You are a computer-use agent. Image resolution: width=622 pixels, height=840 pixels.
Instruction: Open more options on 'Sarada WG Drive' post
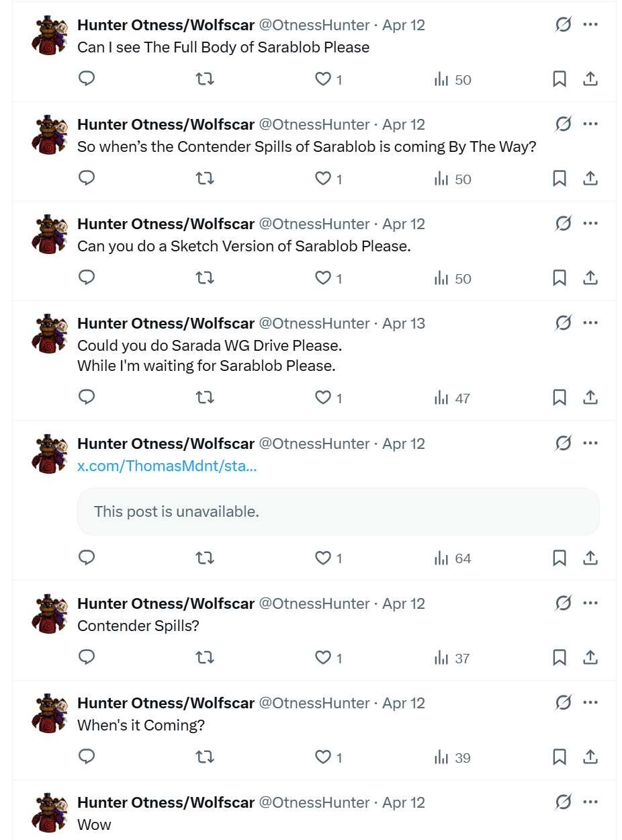[590, 323]
